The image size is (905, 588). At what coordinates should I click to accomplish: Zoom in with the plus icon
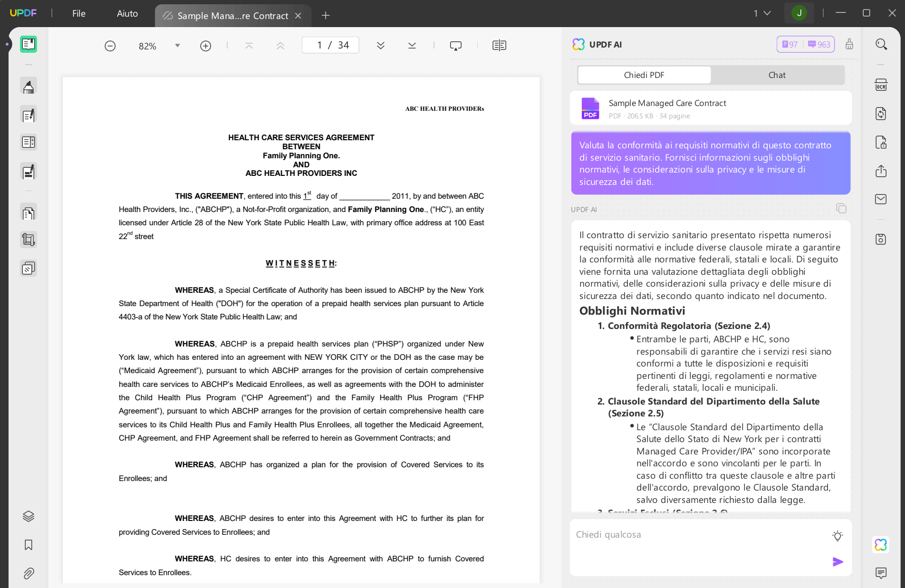click(x=205, y=46)
